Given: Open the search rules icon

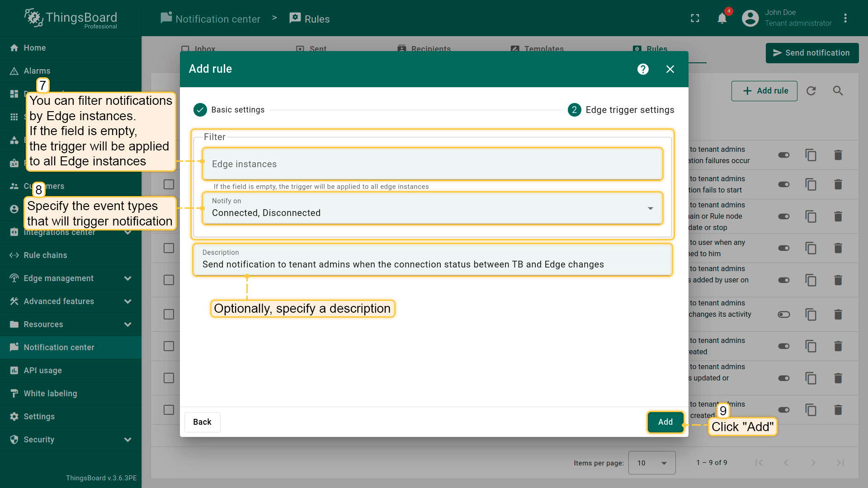Looking at the screenshot, I should click(x=838, y=91).
